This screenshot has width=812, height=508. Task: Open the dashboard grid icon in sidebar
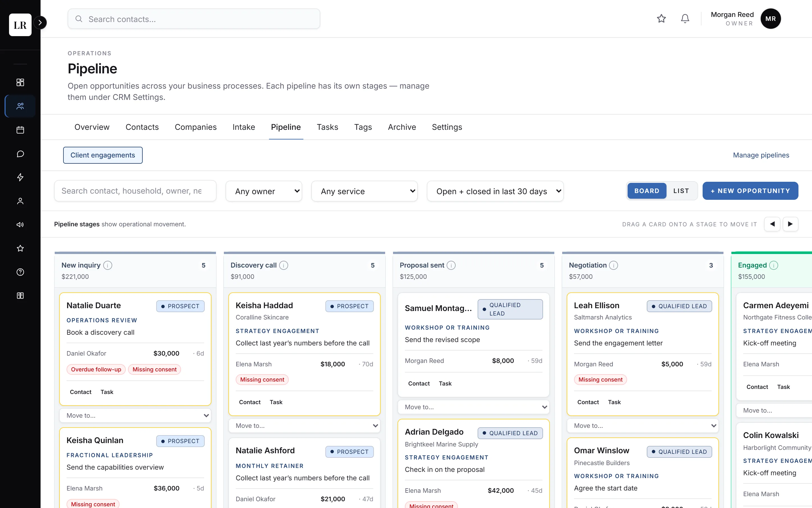20,82
